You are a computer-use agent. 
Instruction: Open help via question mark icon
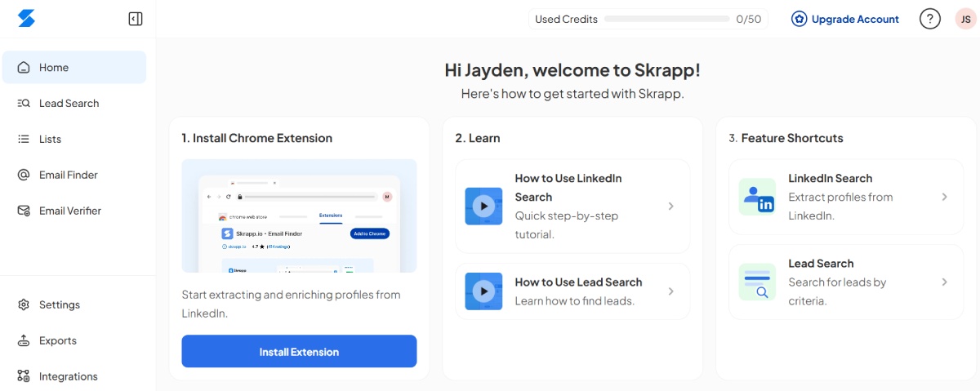pyautogui.click(x=930, y=19)
